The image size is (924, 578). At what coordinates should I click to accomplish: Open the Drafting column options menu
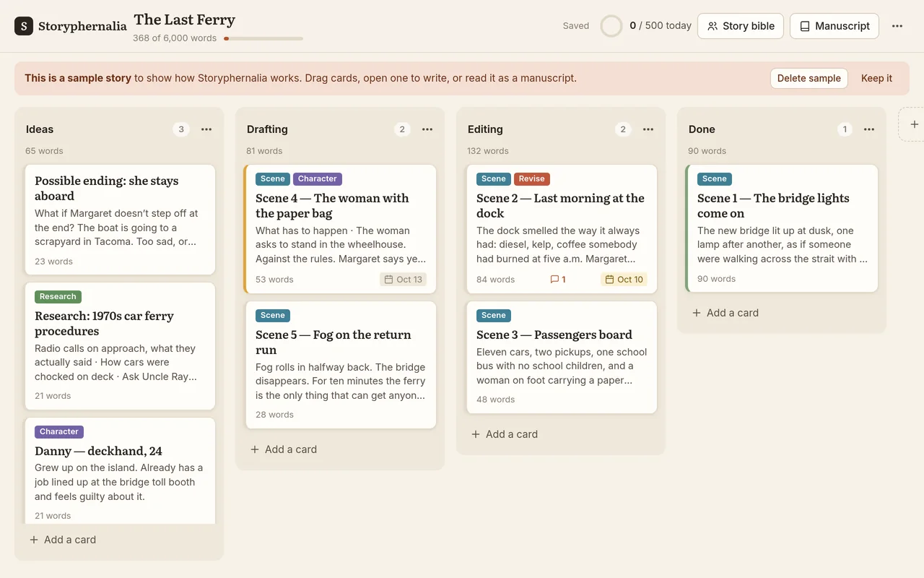[427, 129]
